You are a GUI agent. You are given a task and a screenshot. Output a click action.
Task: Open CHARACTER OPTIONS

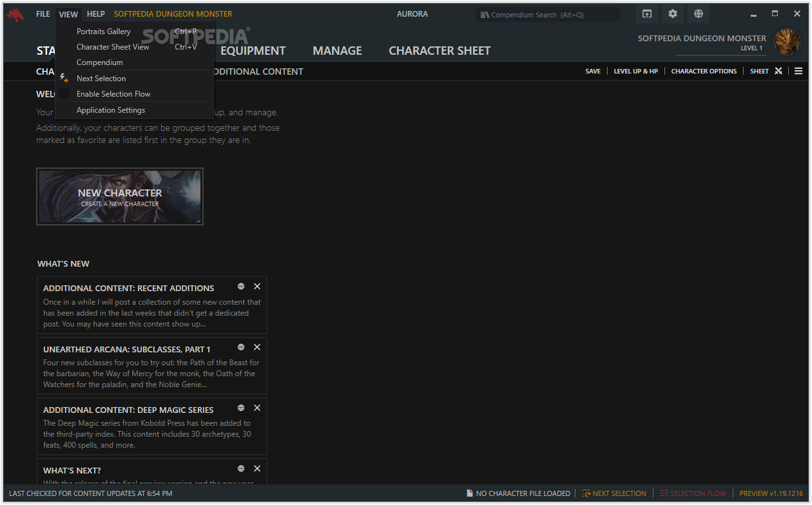click(x=704, y=71)
